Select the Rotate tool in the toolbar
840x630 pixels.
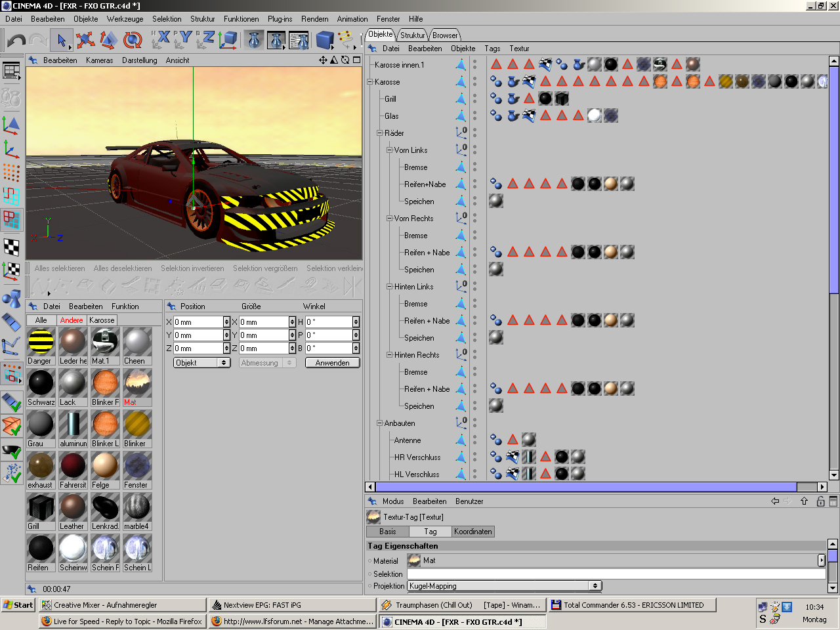pos(133,41)
